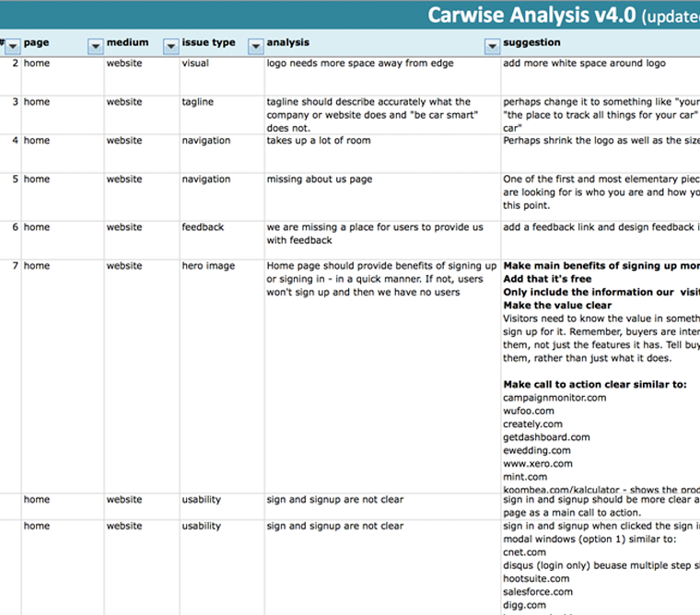Click the 'tagline' issue type cell
This screenshot has width=700, height=615.
pos(222,115)
